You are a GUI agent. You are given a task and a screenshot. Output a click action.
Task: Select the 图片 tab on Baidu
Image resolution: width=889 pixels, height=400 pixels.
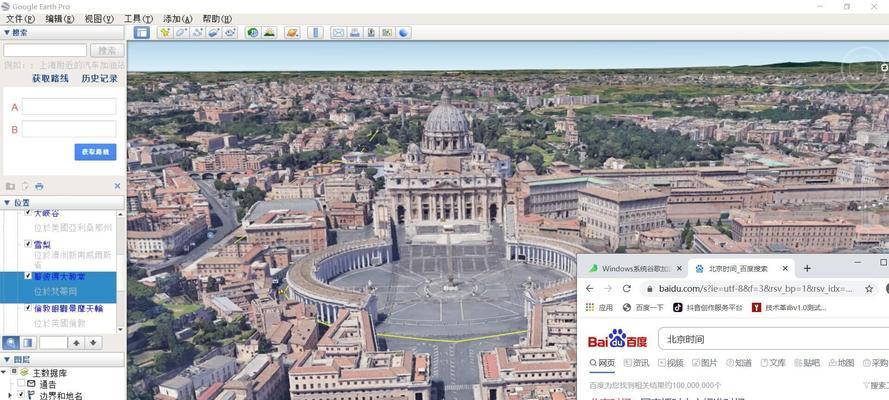click(x=705, y=363)
